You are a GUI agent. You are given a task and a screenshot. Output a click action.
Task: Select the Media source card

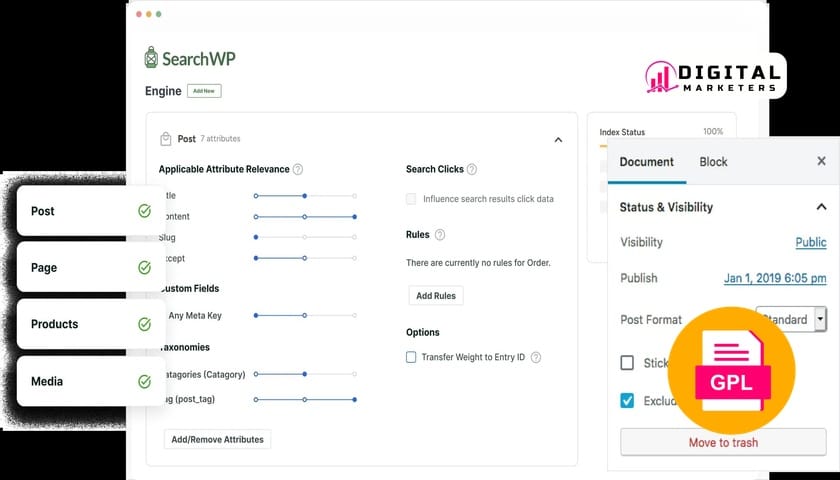point(91,381)
